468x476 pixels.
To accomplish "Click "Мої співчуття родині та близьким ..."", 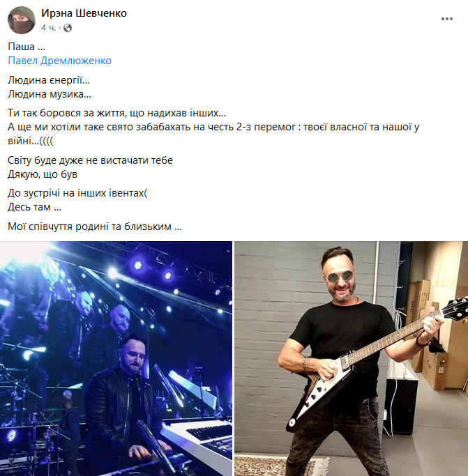I will [95, 227].
